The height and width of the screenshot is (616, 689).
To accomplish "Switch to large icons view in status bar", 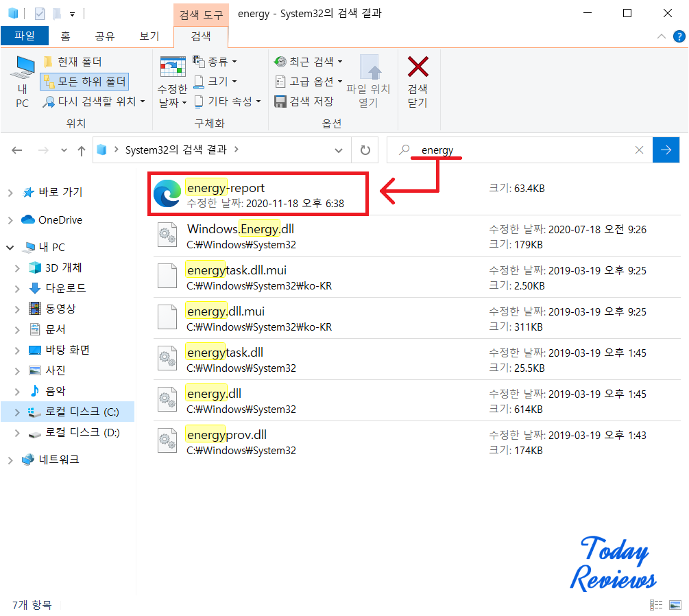I will coord(675,605).
